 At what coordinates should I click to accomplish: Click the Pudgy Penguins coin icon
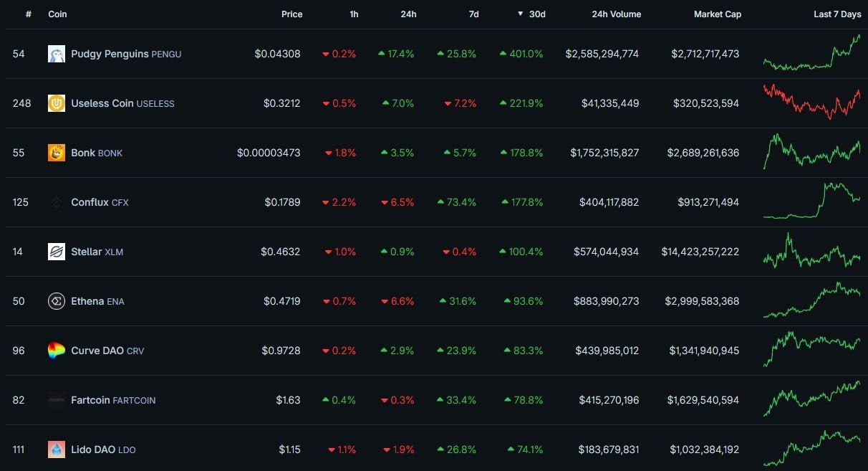coord(57,54)
